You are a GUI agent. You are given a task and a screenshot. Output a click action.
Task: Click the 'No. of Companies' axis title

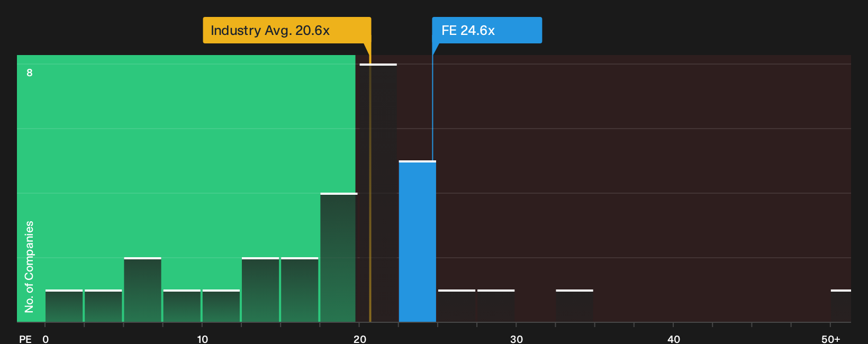click(x=29, y=266)
